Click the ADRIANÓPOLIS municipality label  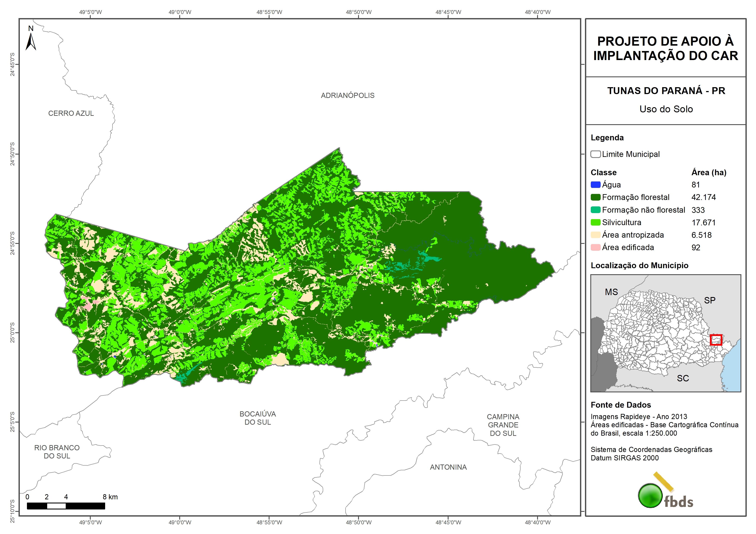(x=347, y=95)
